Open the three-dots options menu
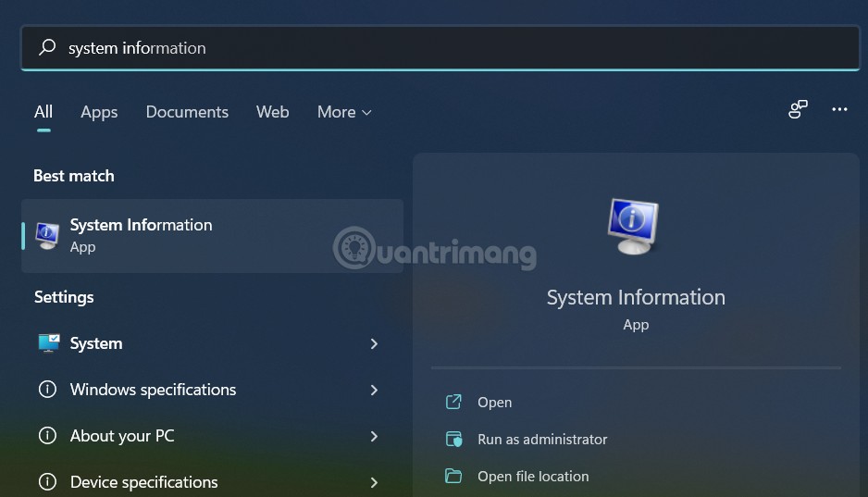The width and height of the screenshot is (868, 497). (x=839, y=109)
